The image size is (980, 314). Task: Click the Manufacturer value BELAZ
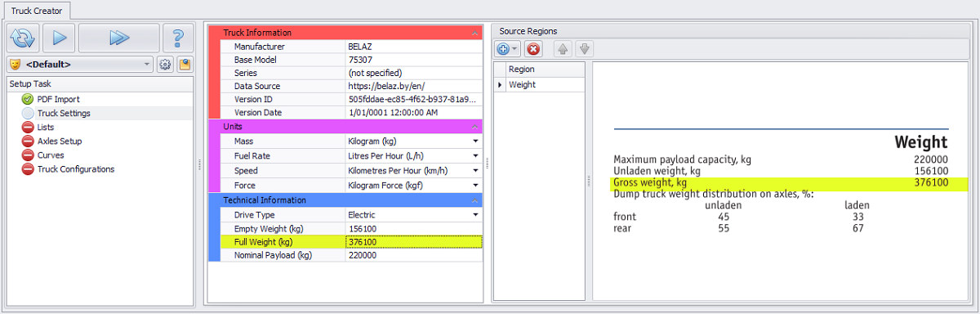pyautogui.click(x=413, y=47)
